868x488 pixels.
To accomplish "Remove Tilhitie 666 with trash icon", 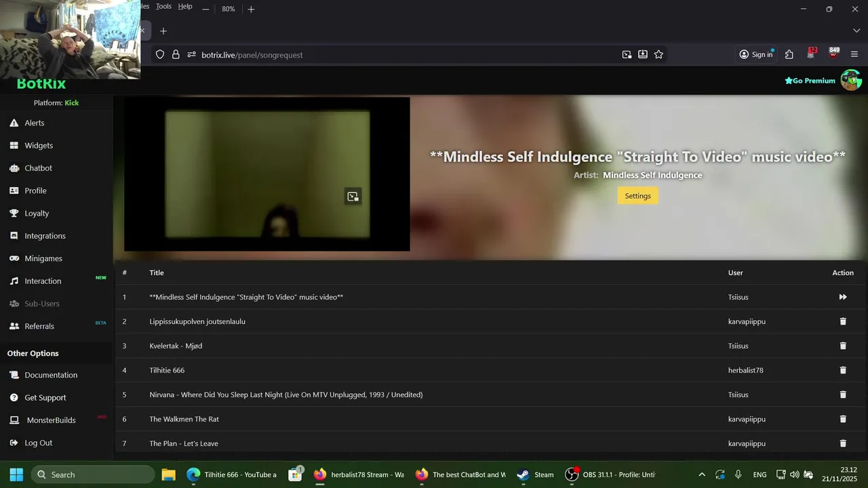I will click(843, 370).
